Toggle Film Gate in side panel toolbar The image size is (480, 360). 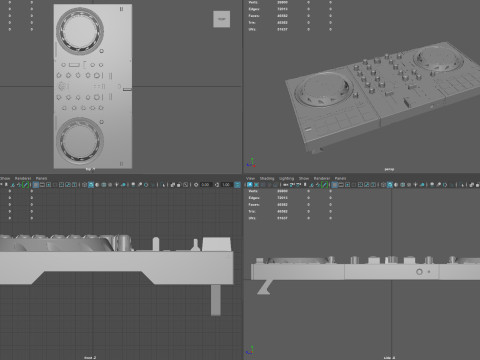341,185
